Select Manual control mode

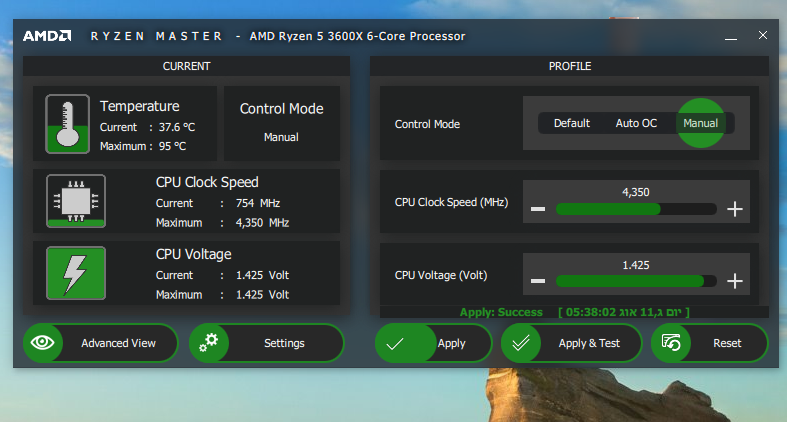pos(701,123)
